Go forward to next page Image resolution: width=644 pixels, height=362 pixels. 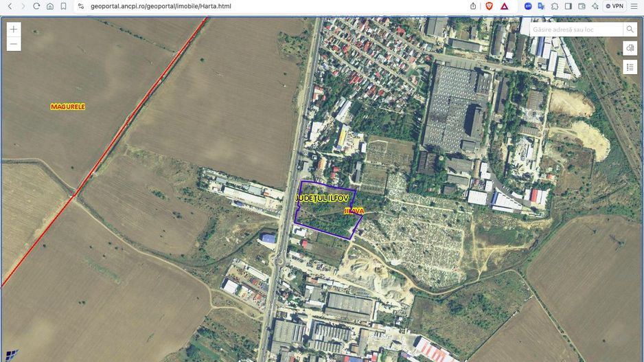pos(23,6)
